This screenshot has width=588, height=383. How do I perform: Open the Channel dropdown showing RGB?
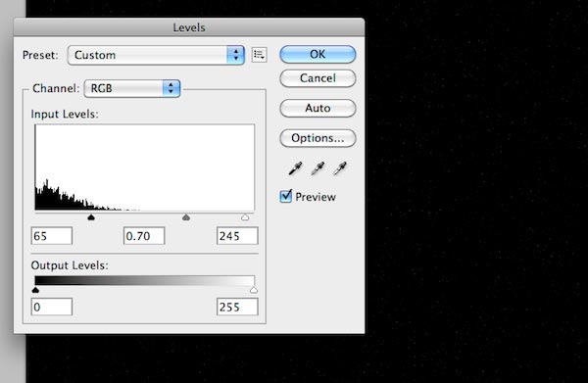tap(132, 88)
